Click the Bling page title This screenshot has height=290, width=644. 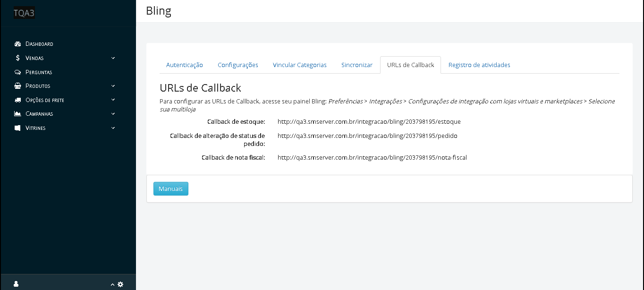click(x=159, y=11)
